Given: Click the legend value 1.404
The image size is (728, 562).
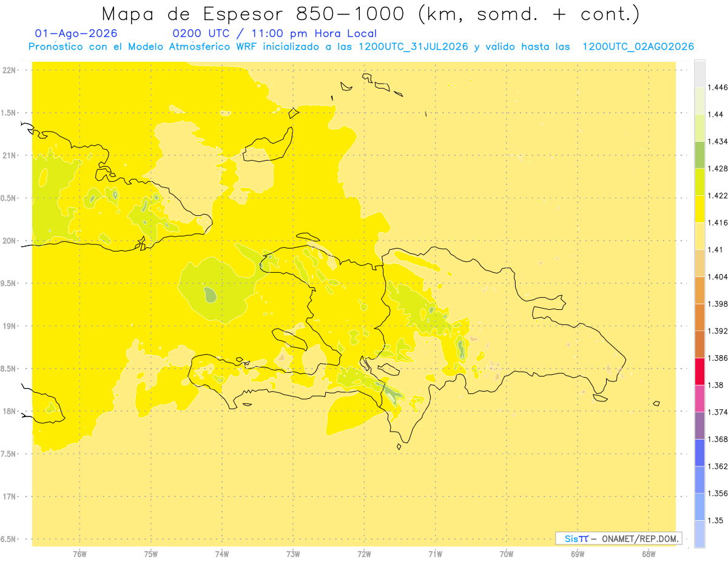Looking at the screenshot, I should pos(719,276).
